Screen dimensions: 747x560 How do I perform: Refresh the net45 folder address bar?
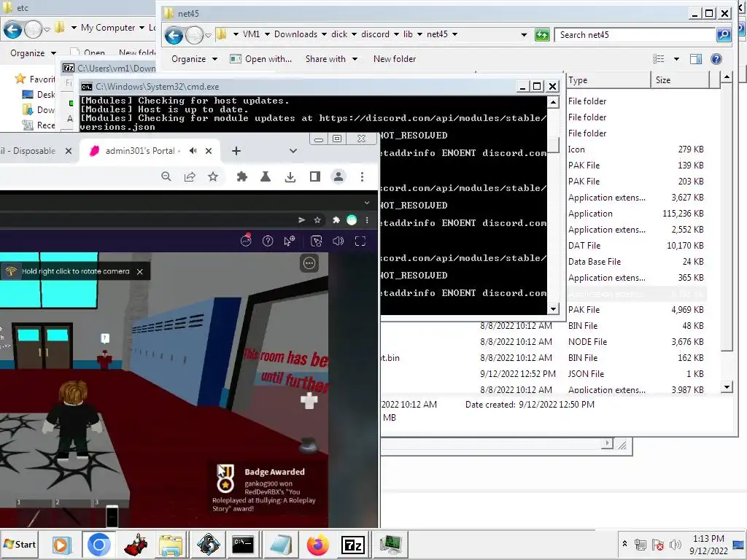[x=542, y=35]
